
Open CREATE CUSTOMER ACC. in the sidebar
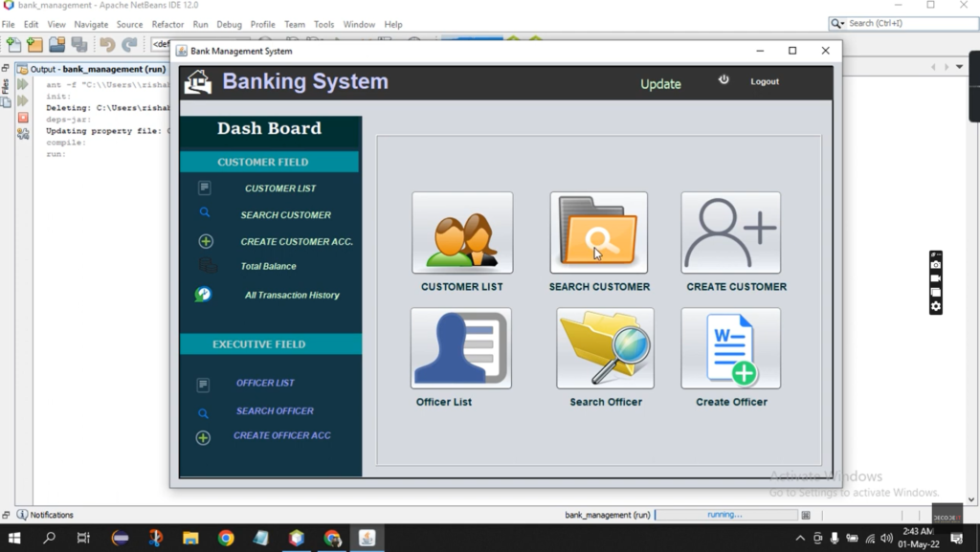coord(297,242)
